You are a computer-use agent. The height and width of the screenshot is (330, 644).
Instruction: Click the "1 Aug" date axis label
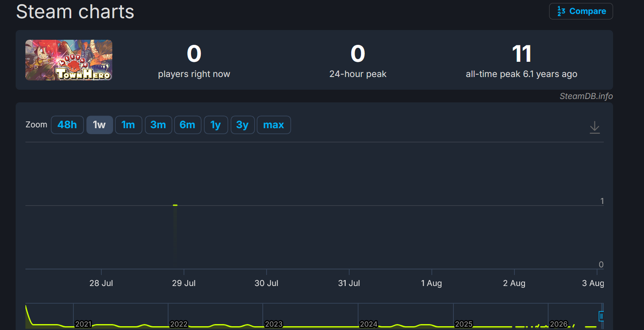coord(432,283)
